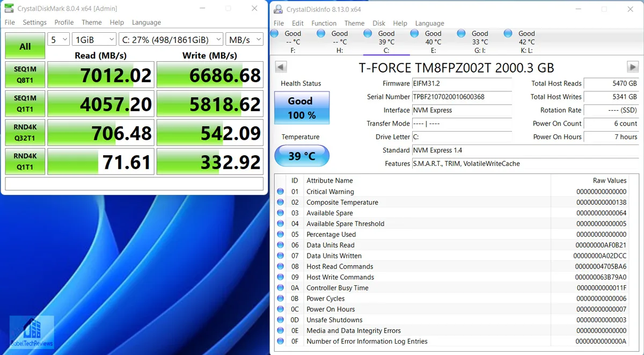Open the Disk menu in CrystalDiskInfo
Image resolution: width=644 pixels, height=355 pixels.
point(379,23)
